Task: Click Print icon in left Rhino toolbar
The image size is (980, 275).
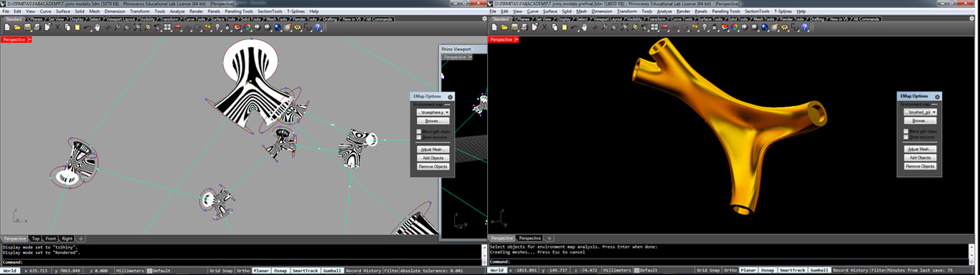Action: pos(37,26)
